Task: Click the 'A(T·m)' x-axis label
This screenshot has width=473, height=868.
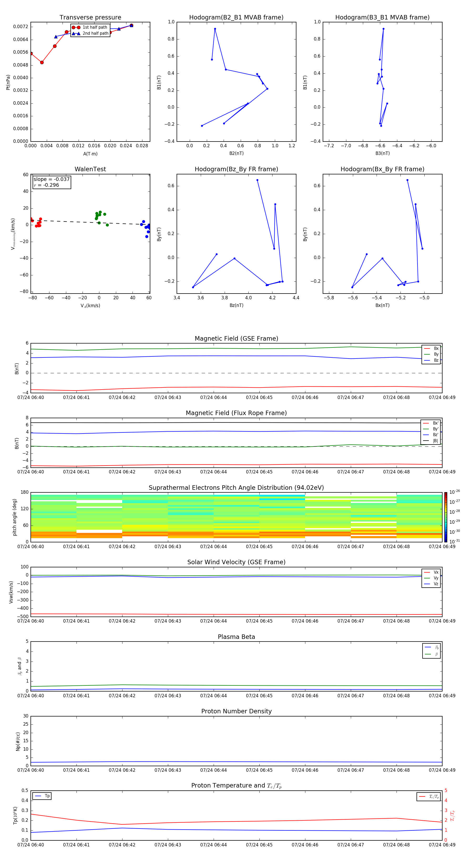Action: [x=90, y=154]
